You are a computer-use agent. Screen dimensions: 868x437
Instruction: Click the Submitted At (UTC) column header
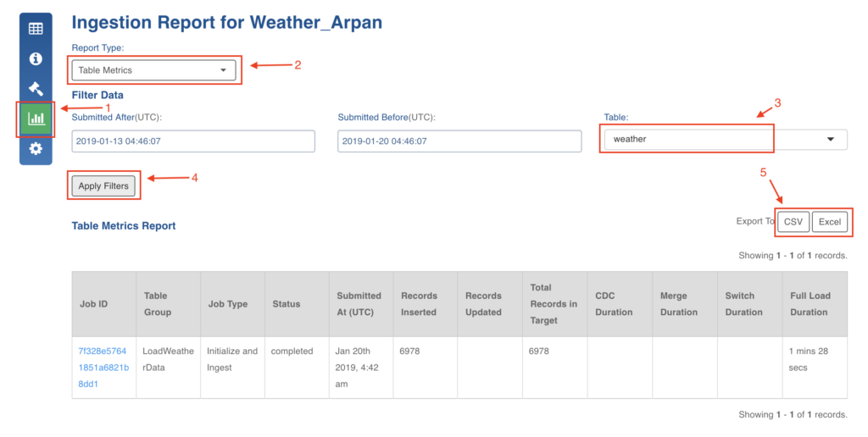click(359, 304)
